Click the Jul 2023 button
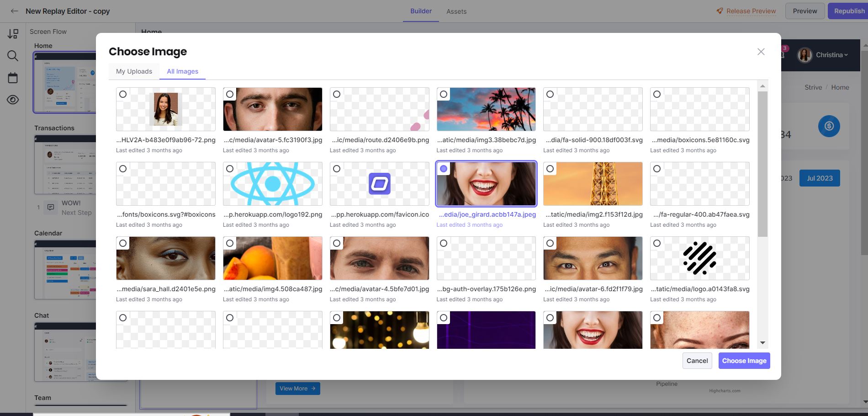 (820, 178)
